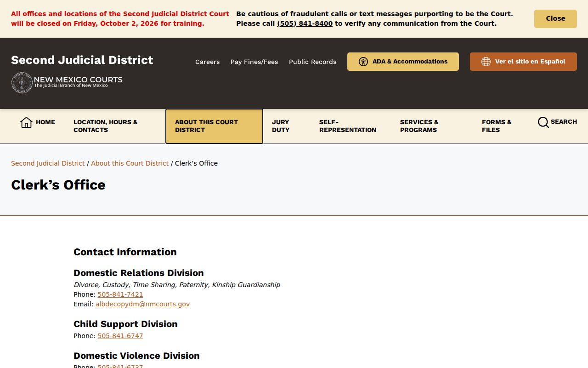Open the Careers link
Screen dimensions: 588x368
[x=207, y=62]
